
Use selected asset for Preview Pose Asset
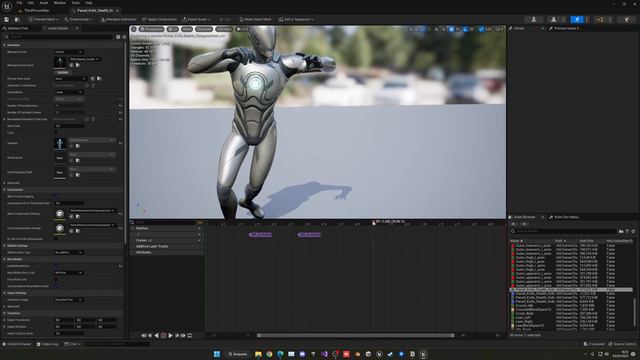(x=93, y=78)
